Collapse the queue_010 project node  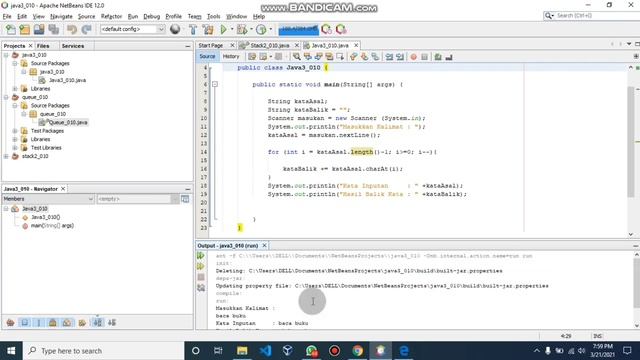click(6, 97)
